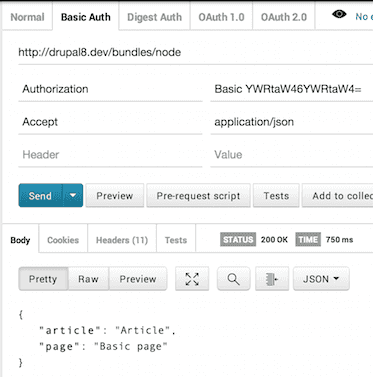
Task: Open the Normal auth tab
Action: [x=27, y=17]
